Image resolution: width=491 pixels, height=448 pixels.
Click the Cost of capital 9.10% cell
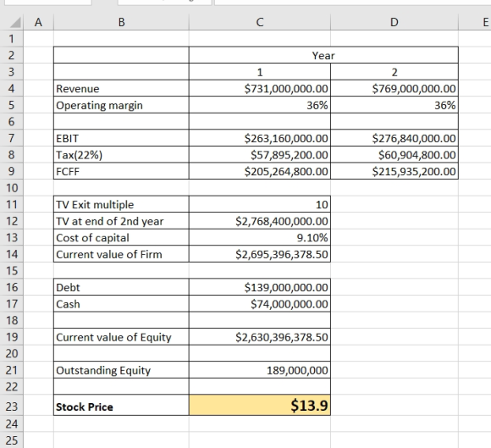[260, 237]
